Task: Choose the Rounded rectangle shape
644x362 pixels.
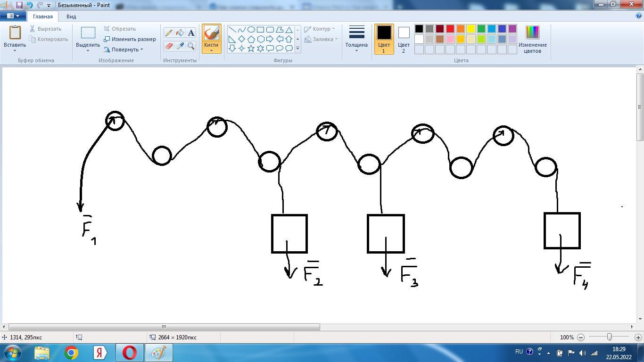Action: click(x=270, y=30)
